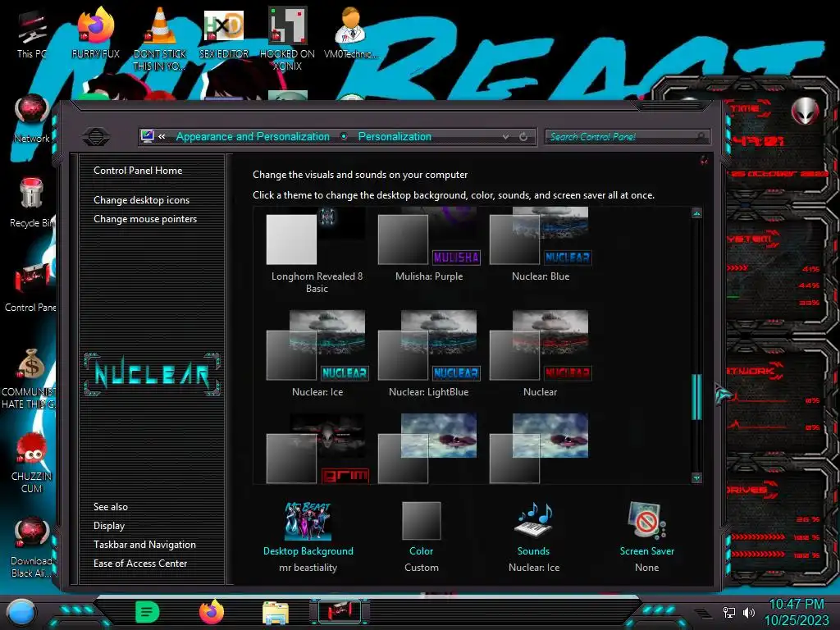The image size is (840, 630).
Task: Click the small red help icon
Action: tap(704, 160)
